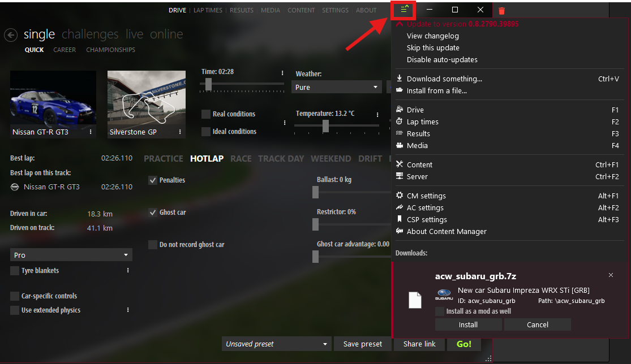The width and height of the screenshot is (631, 364).
Task: Click View changelog in menu
Action: tap(432, 36)
